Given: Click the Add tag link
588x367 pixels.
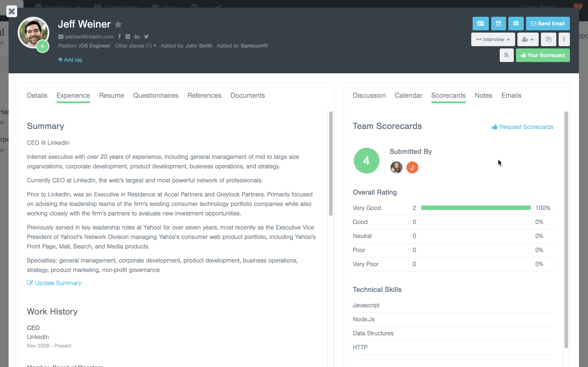Looking at the screenshot, I should pos(70,60).
